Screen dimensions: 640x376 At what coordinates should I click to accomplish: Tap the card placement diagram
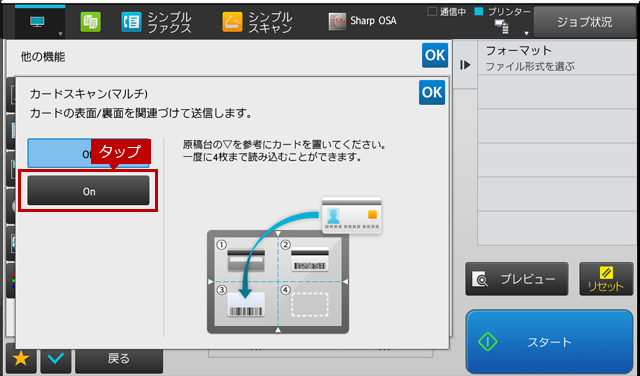[278, 282]
